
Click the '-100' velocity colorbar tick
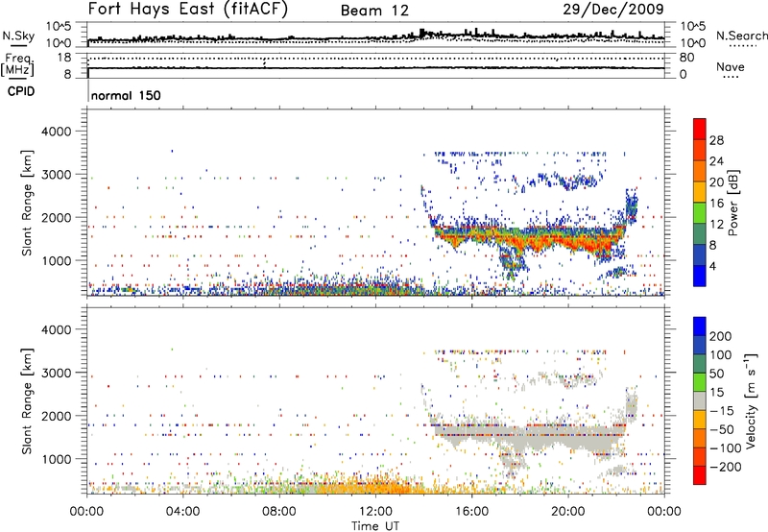click(725, 448)
